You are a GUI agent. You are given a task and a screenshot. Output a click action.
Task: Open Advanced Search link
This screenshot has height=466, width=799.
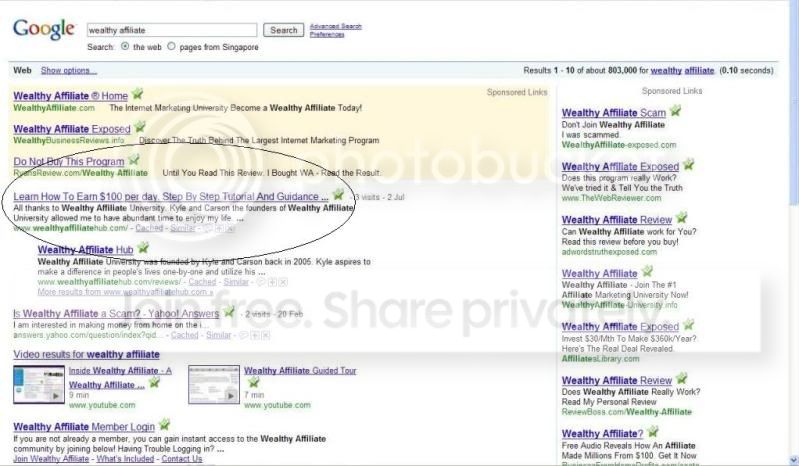click(x=335, y=26)
